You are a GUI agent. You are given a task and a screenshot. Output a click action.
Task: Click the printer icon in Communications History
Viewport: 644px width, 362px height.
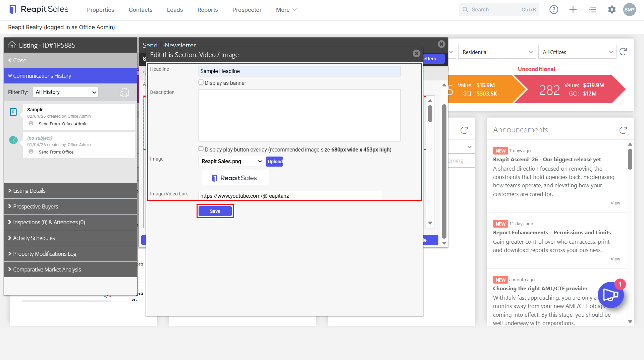(x=124, y=92)
